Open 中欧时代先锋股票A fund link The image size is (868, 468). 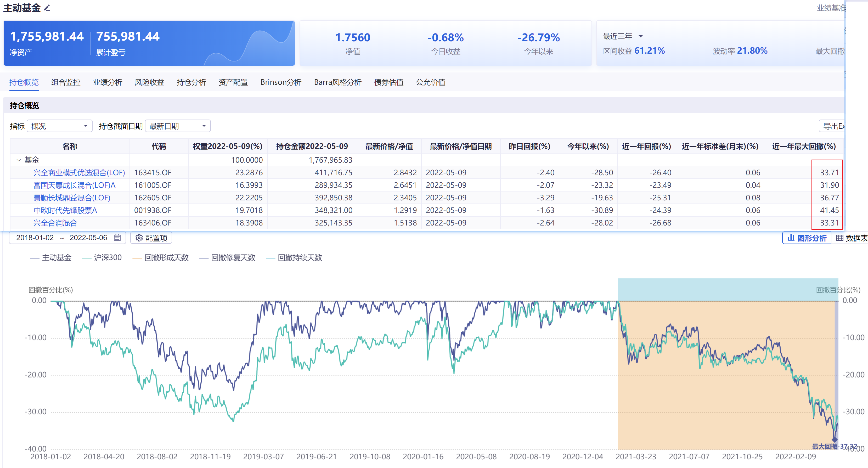[65, 211]
